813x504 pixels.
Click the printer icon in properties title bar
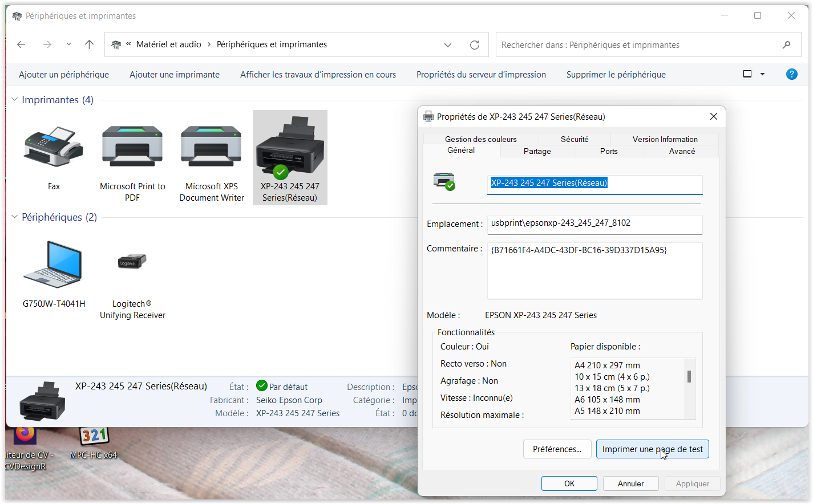coord(428,117)
